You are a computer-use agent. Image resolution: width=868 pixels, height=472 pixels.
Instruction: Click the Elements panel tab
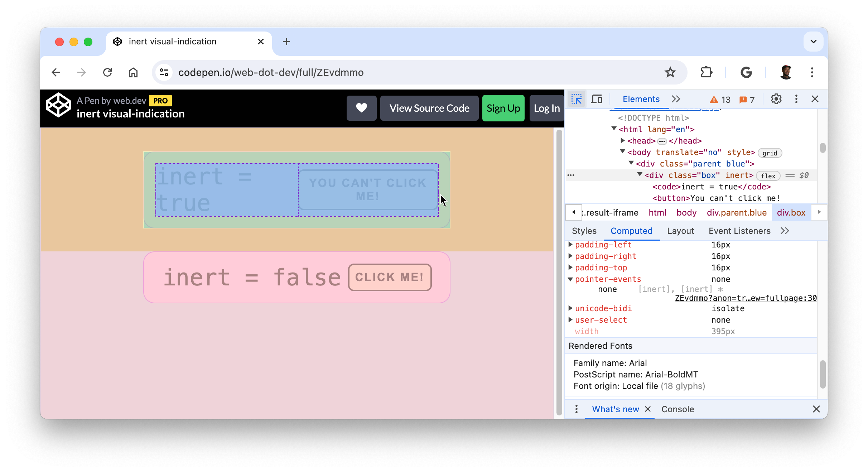coord(639,99)
